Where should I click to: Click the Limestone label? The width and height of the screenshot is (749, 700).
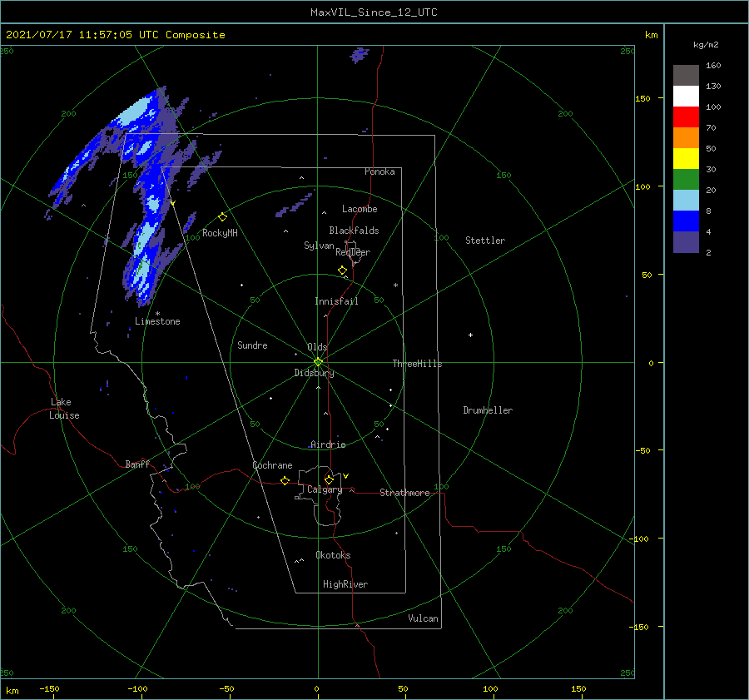pos(157,321)
